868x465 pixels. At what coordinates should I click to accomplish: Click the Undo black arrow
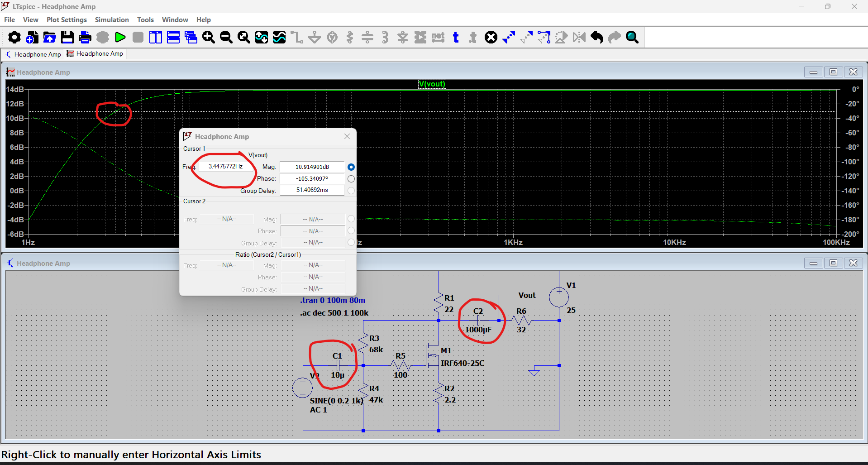(597, 37)
